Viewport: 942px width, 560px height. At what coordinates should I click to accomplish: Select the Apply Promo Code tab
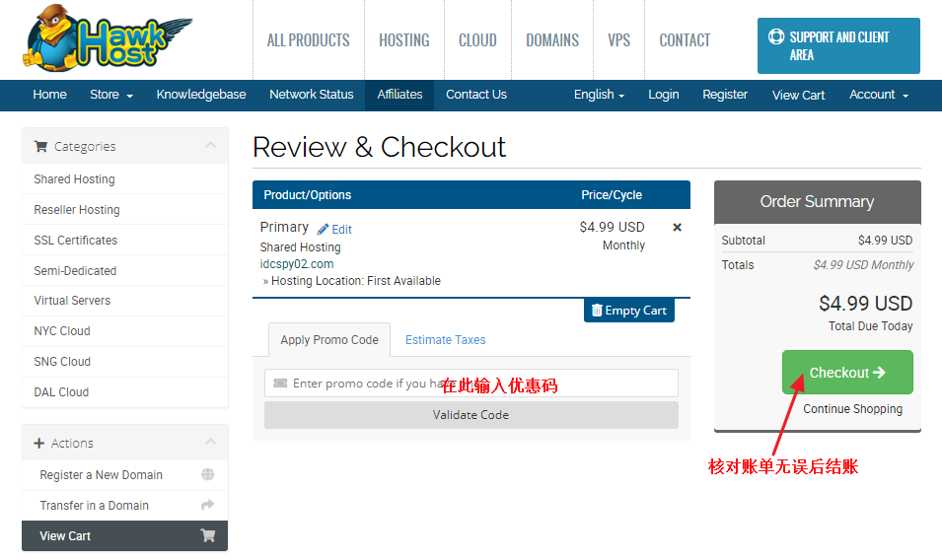point(329,340)
